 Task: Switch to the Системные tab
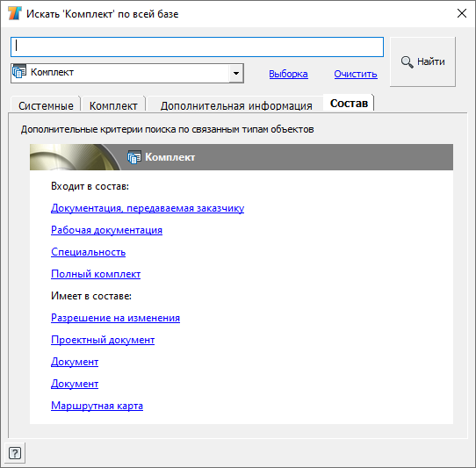coord(46,106)
